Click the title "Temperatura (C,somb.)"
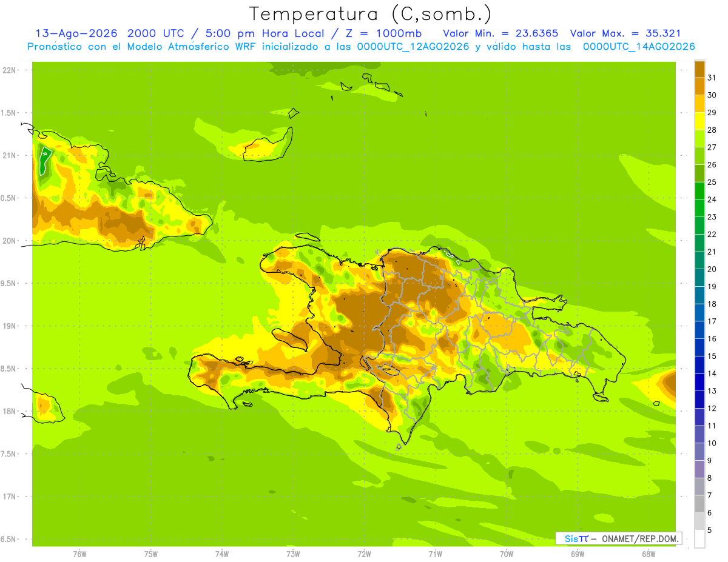 [x=371, y=14]
